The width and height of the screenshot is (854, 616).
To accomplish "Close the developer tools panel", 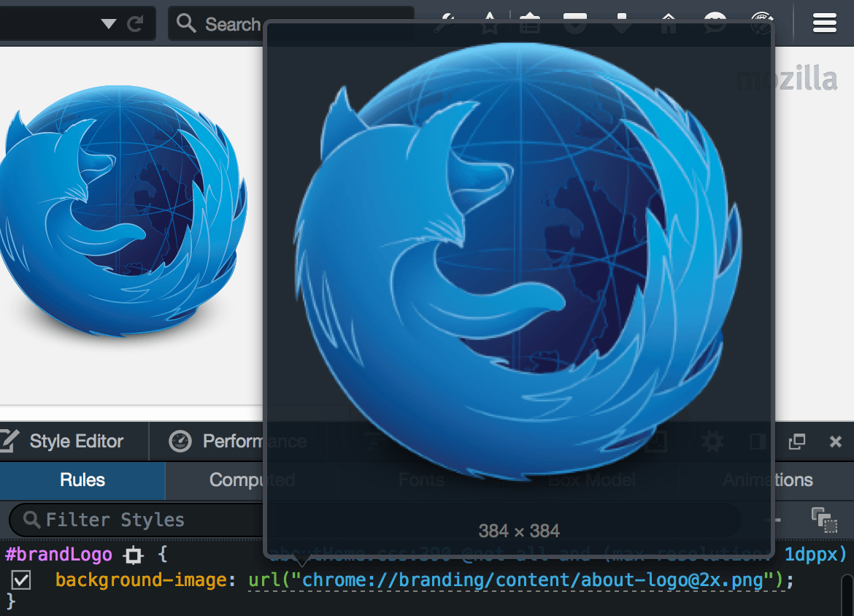I will [x=836, y=442].
